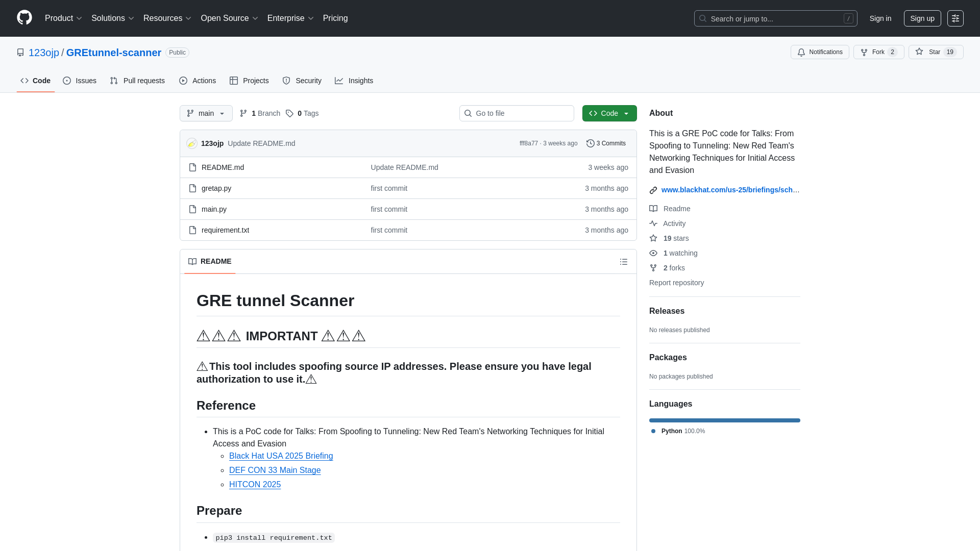Open the www.blackhat.com briefings link
The height and width of the screenshot is (551, 980).
click(730, 190)
